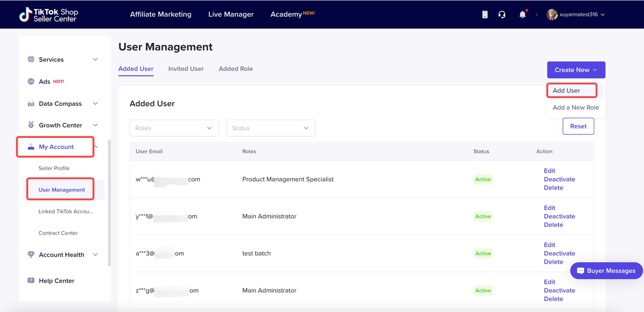Select Add User from the menu
Image resolution: width=644 pixels, height=312 pixels.
coord(567,91)
